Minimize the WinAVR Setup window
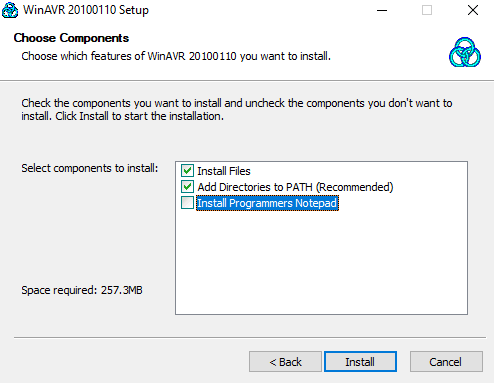494x383 pixels. [382, 10]
